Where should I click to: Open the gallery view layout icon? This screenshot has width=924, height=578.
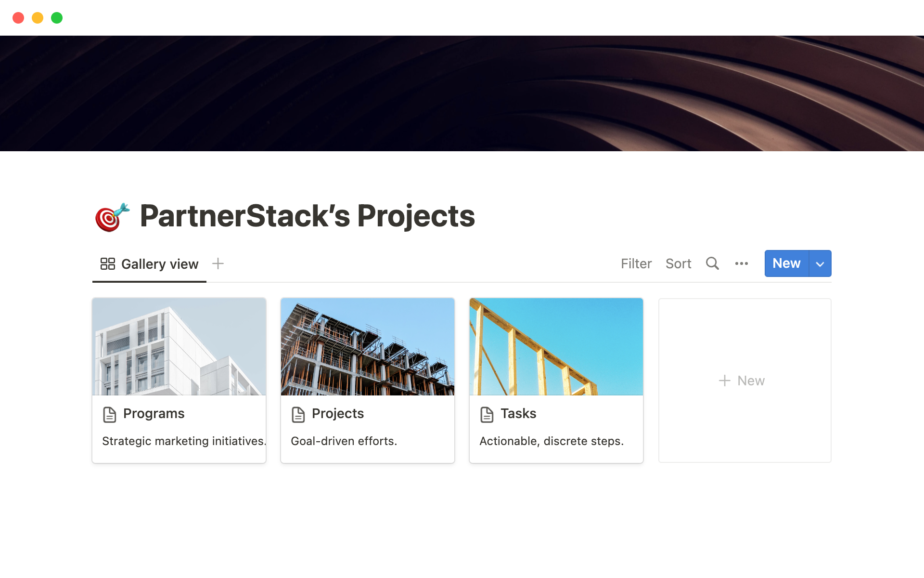click(108, 263)
